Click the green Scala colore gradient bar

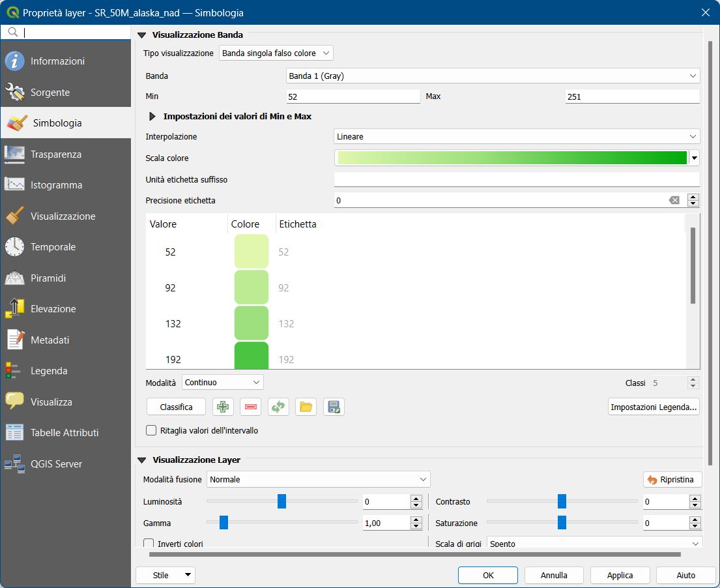pos(512,158)
